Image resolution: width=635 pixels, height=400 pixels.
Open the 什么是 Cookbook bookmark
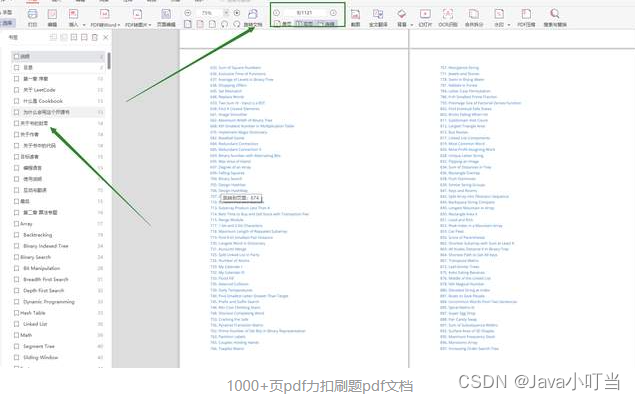[43, 101]
